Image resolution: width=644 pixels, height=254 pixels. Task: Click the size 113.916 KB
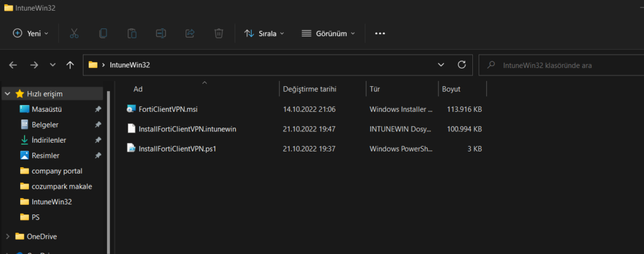coord(465,109)
